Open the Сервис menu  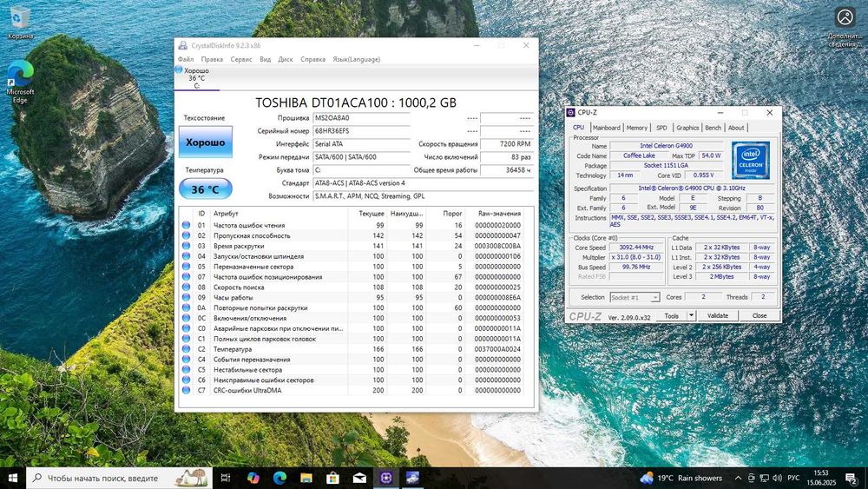(x=241, y=59)
